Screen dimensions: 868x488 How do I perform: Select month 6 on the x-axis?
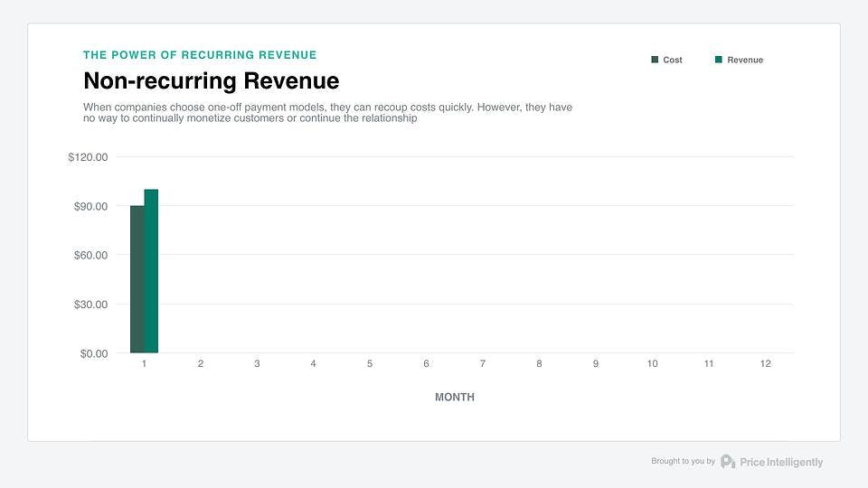tap(426, 363)
